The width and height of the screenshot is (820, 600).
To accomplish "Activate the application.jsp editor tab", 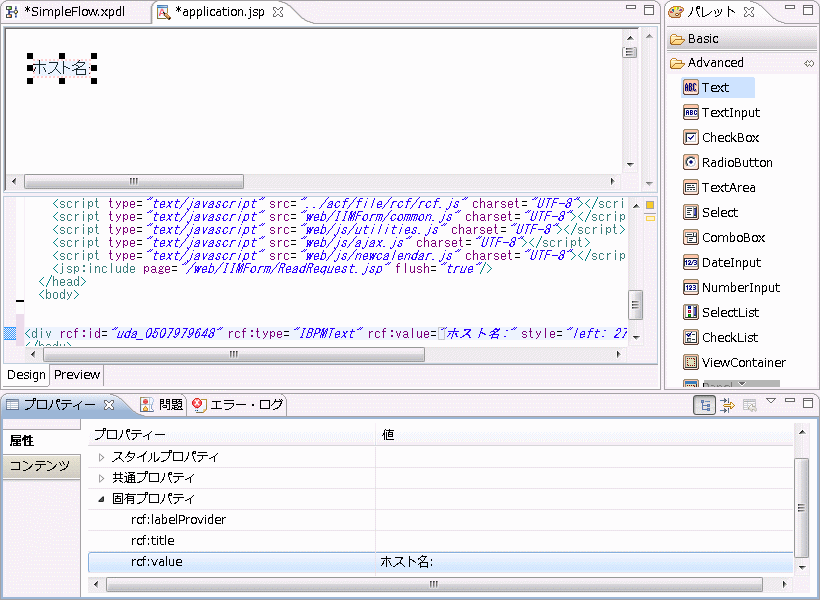I will pos(220,12).
